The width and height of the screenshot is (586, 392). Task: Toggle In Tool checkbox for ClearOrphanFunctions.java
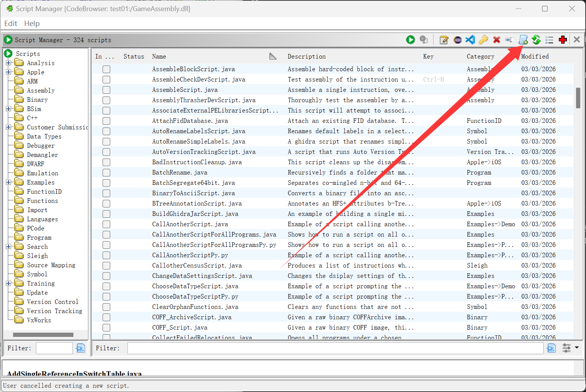coord(106,307)
